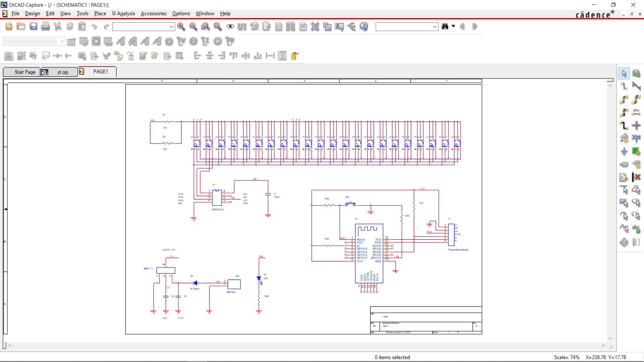Expand the search combo box dropdown
This screenshot has height=362, width=644.
[435, 27]
